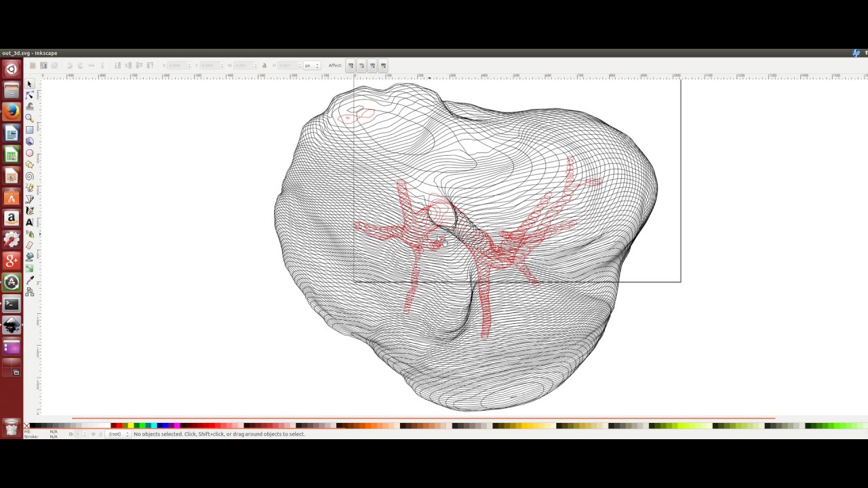Select the Node editing tool
This screenshot has height=488, width=868.
pyautogui.click(x=29, y=96)
